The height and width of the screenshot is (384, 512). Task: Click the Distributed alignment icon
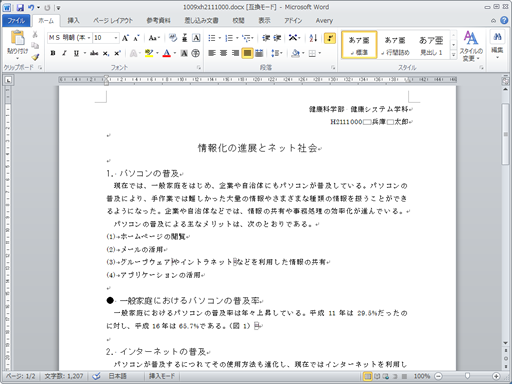(259, 53)
